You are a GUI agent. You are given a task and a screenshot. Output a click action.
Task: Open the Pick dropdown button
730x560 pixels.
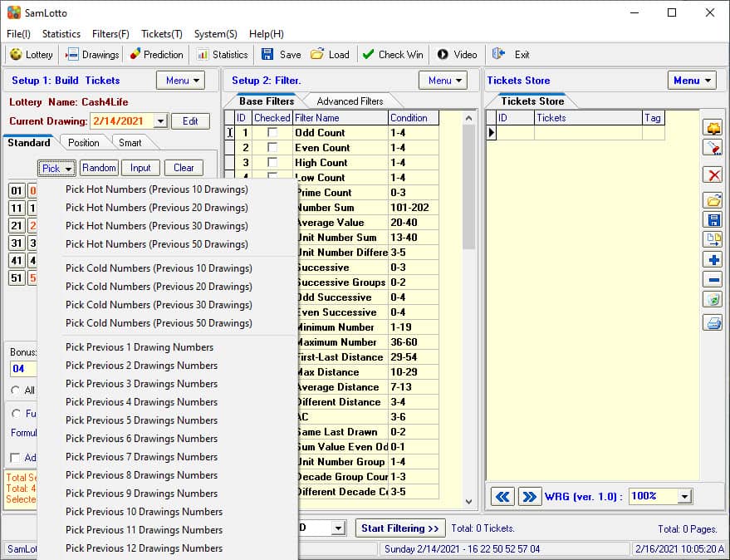pyautogui.click(x=56, y=168)
